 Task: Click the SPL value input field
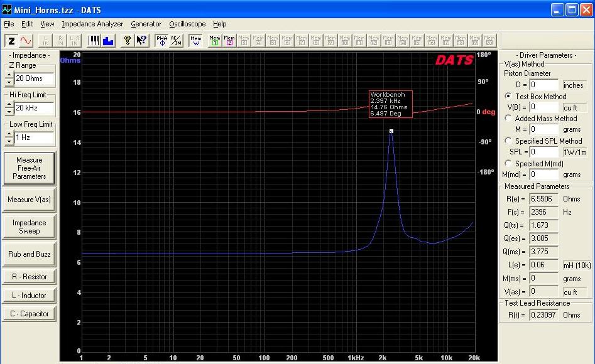[x=544, y=152]
